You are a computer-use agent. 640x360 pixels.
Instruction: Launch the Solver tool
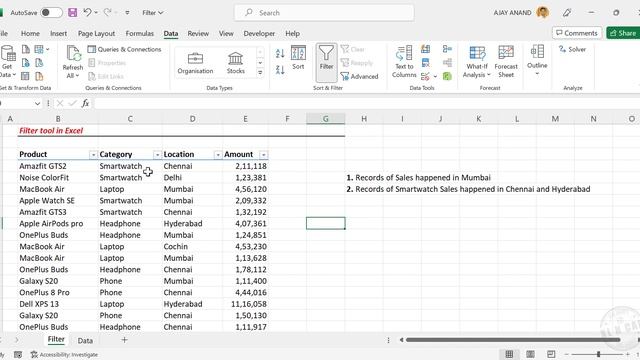click(572, 49)
